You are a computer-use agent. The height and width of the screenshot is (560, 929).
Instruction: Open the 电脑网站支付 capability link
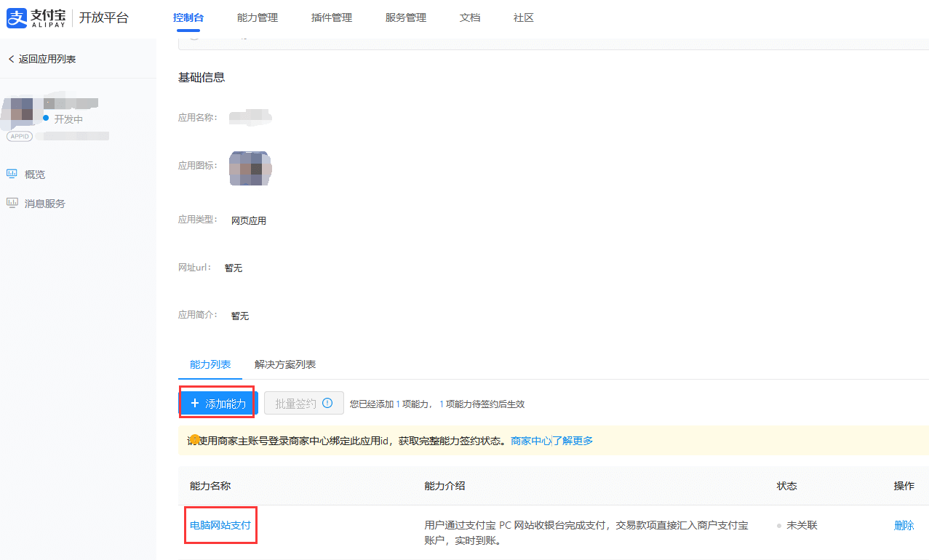[x=220, y=525]
